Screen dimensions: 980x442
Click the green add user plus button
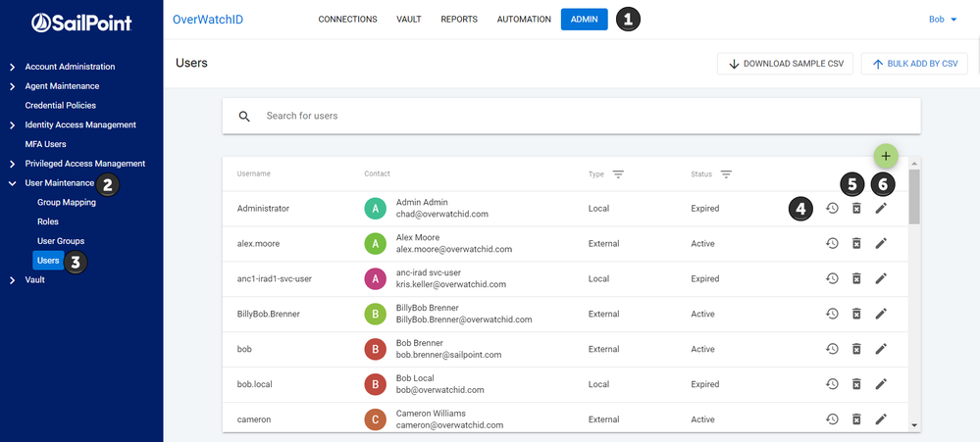pos(886,156)
